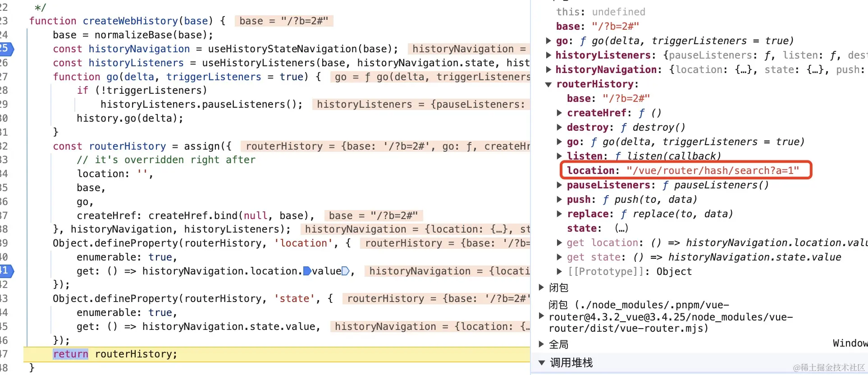Click inline value hint base = "/?b=2#" on function line
This screenshot has width=868, height=375.
tap(284, 21)
